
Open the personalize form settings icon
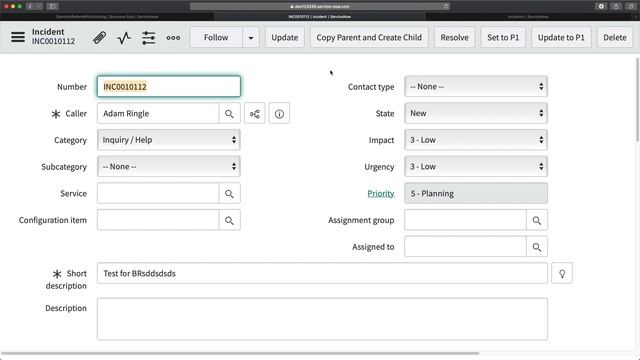149,38
